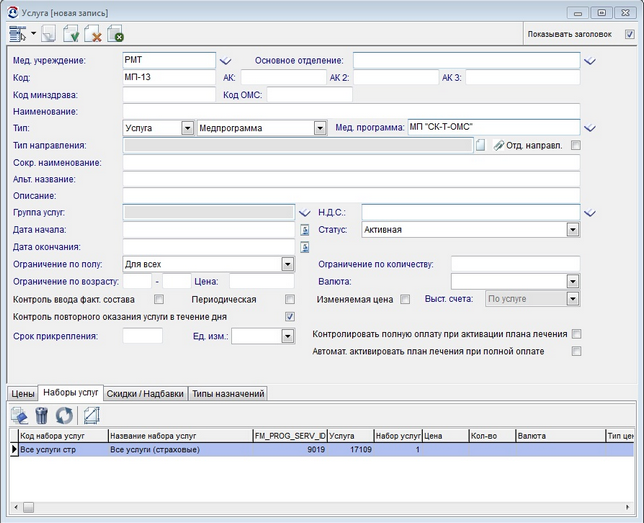Toggle Автомат. активировать план лечения checkbox

pos(577,351)
